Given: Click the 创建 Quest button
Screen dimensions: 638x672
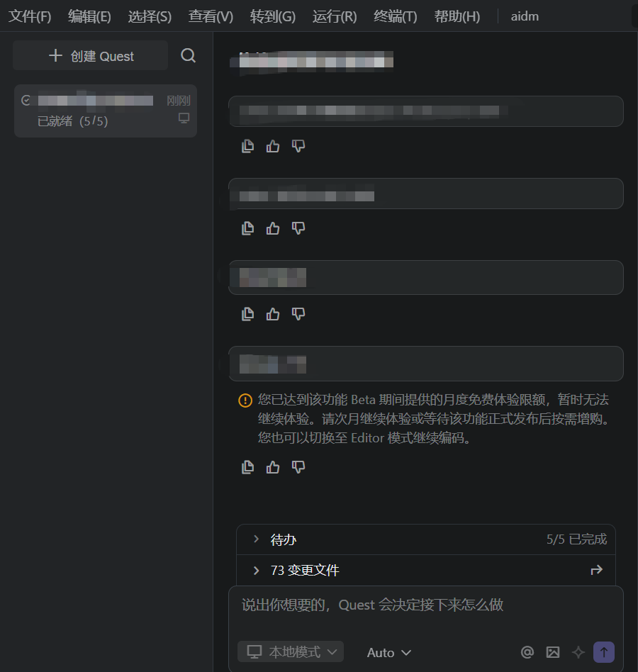Looking at the screenshot, I should click(x=90, y=55).
